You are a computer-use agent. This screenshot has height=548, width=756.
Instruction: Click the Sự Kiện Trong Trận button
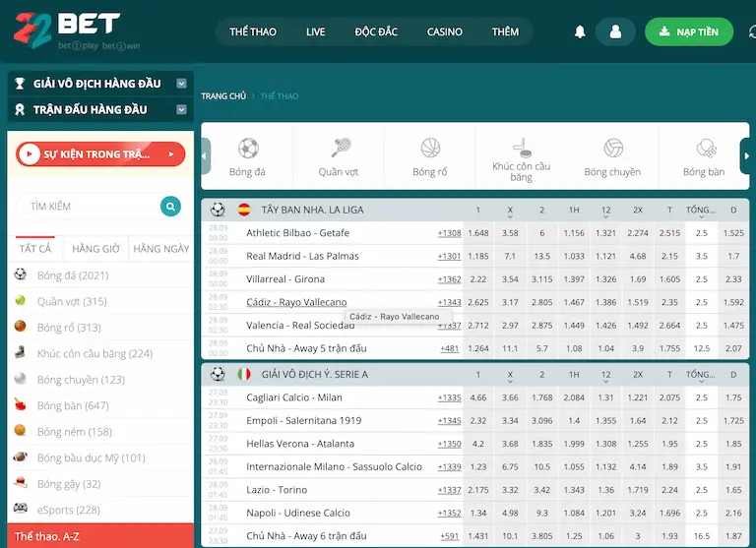(x=100, y=154)
